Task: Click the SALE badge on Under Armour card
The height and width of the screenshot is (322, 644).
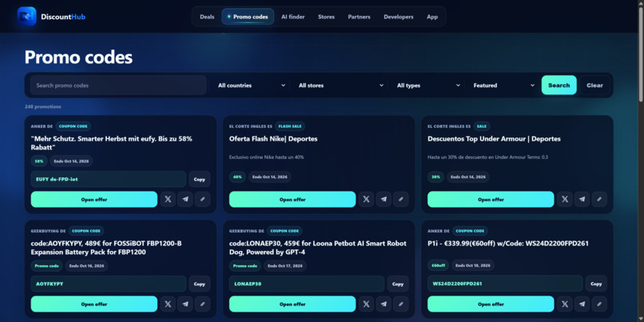Action: click(482, 126)
